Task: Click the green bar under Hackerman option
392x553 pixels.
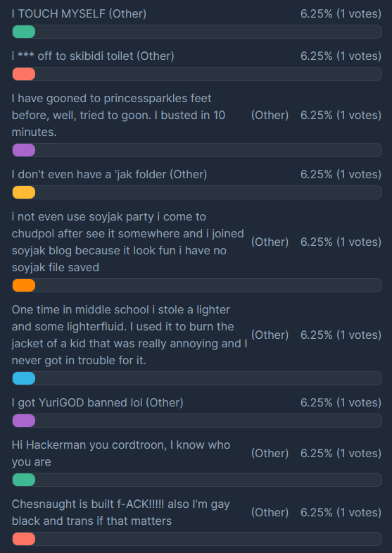Action: (x=24, y=480)
